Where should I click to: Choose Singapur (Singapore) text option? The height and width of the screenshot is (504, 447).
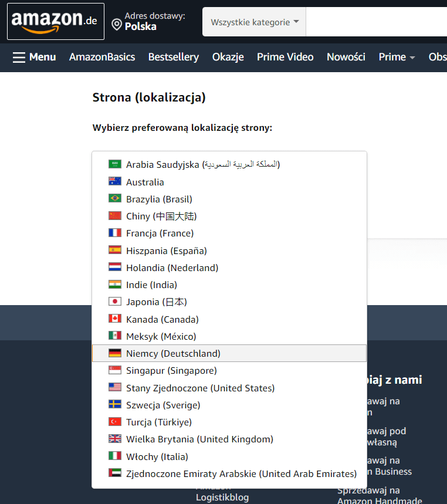(x=171, y=371)
